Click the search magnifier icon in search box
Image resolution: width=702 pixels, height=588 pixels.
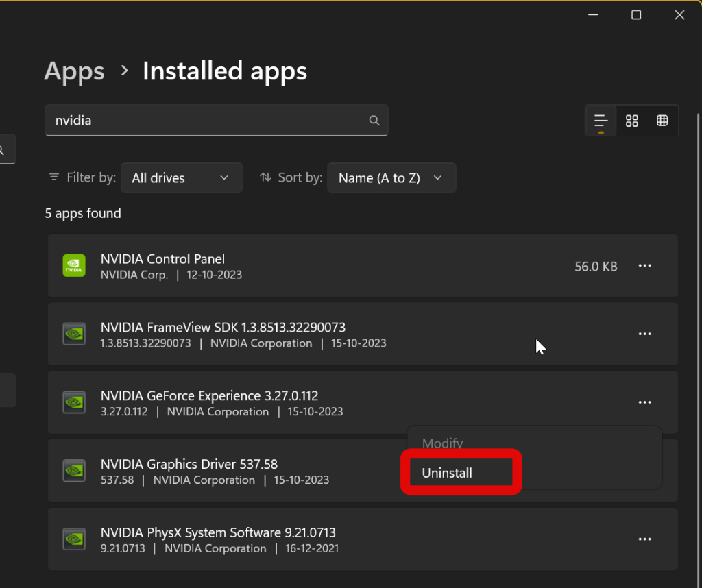374,121
